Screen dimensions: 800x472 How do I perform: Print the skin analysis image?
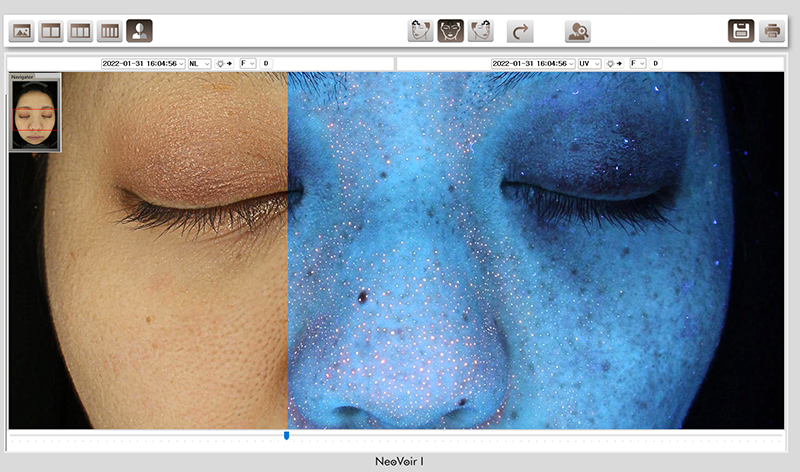(771, 31)
